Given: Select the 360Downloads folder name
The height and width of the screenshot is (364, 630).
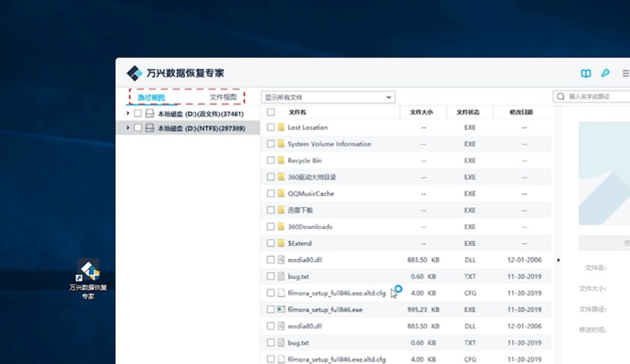Looking at the screenshot, I should 310,227.
